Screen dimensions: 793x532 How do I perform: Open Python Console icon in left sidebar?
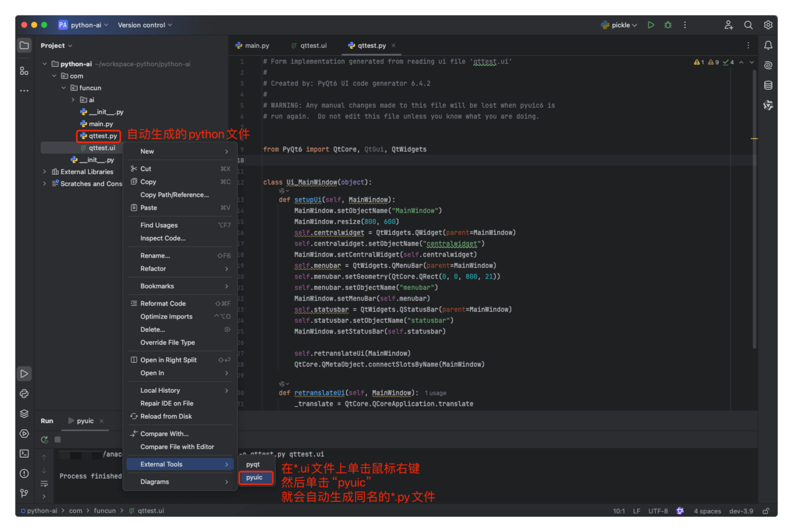(24, 394)
